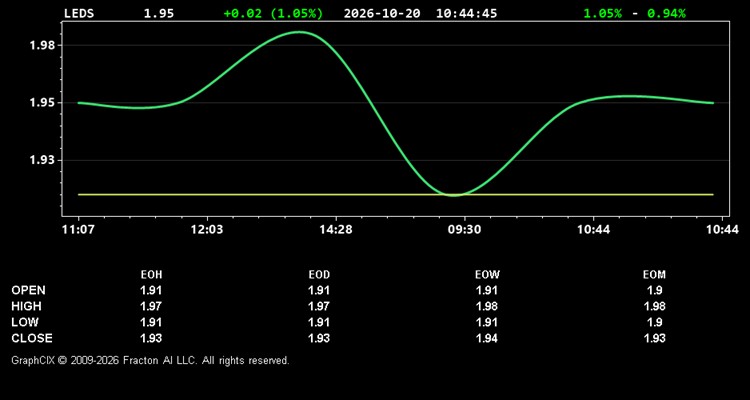
Task: Click the yellow horizontal support line
Action: click(x=396, y=195)
